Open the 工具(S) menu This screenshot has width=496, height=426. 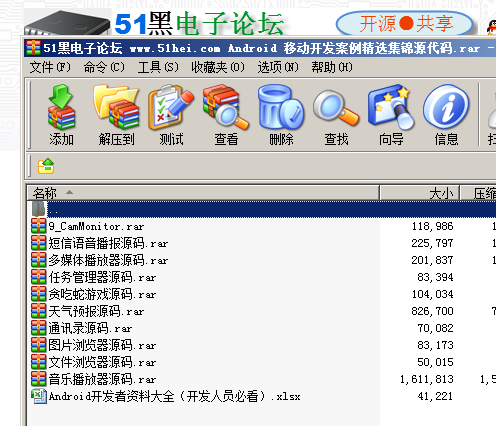coord(158,67)
